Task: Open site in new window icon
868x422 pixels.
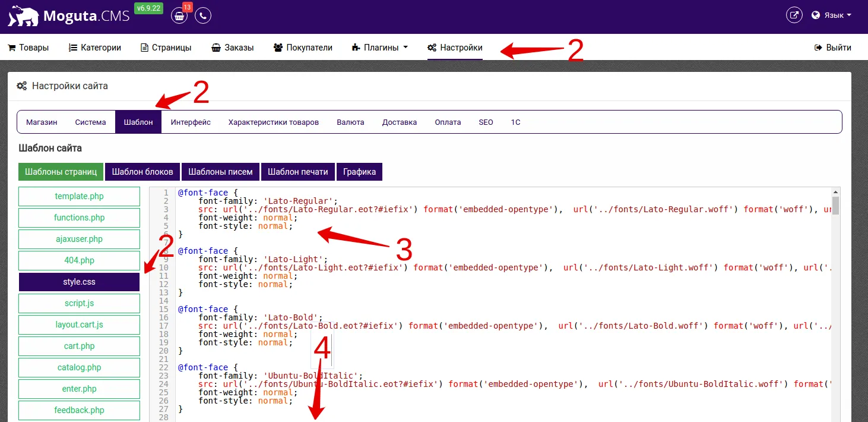Action: pyautogui.click(x=794, y=15)
